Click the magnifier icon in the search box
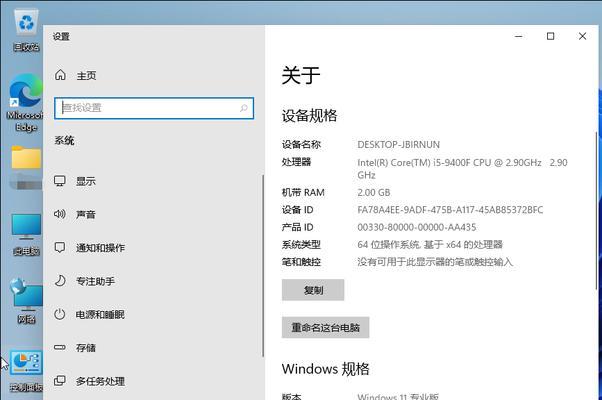This screenshot has width=602, height=400. (x=243, y=108)
